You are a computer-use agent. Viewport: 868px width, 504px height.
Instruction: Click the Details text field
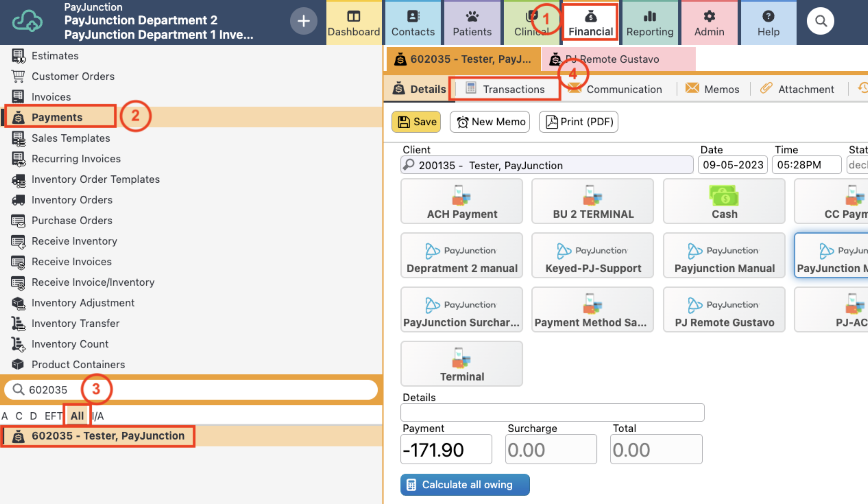553,412
